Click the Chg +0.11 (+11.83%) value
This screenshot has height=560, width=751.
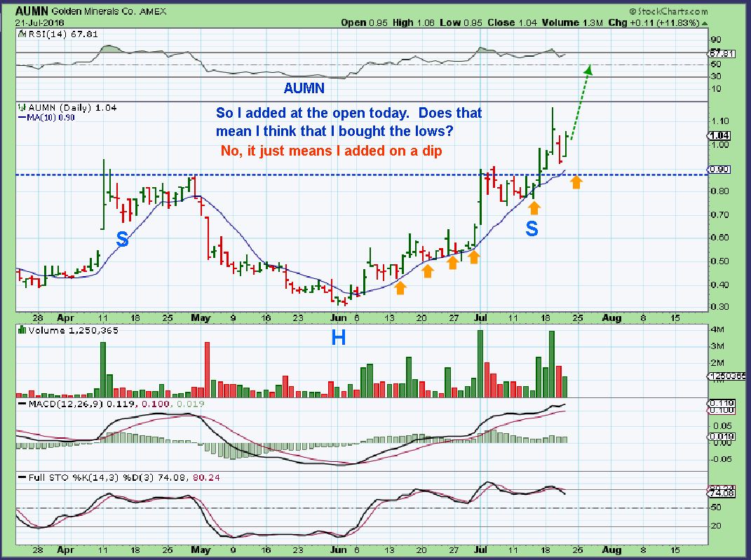coord(654,22)
